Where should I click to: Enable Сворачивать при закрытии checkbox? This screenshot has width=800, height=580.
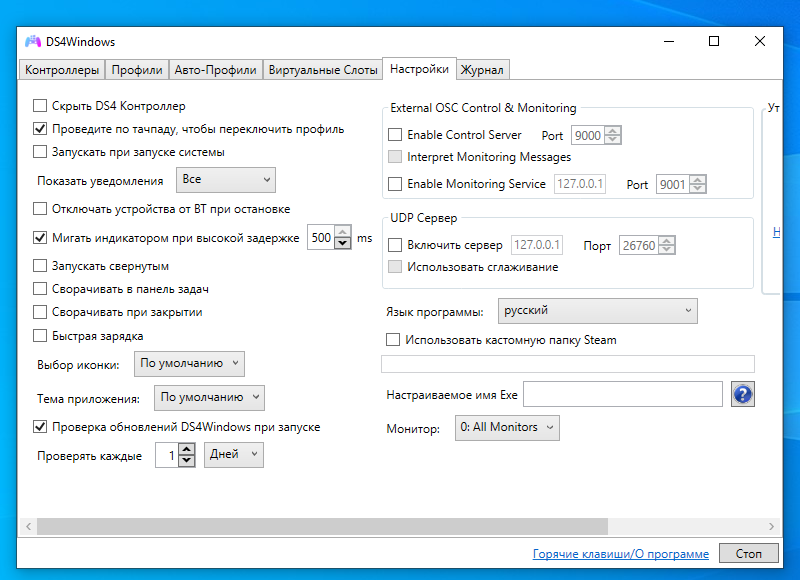coord(40,312)
